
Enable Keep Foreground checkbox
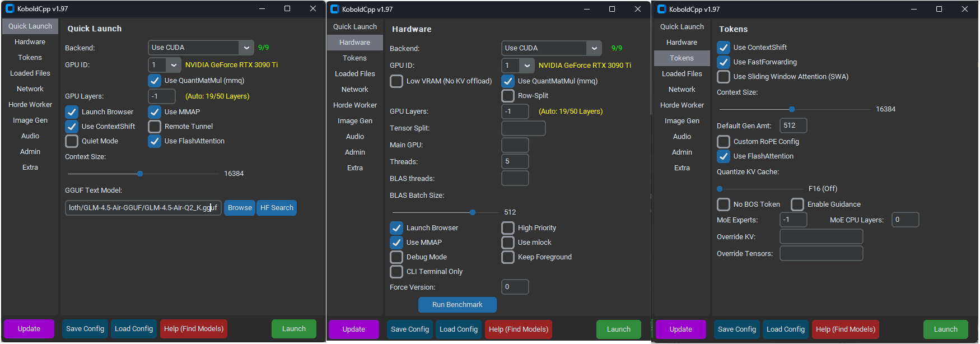(508, 257)
